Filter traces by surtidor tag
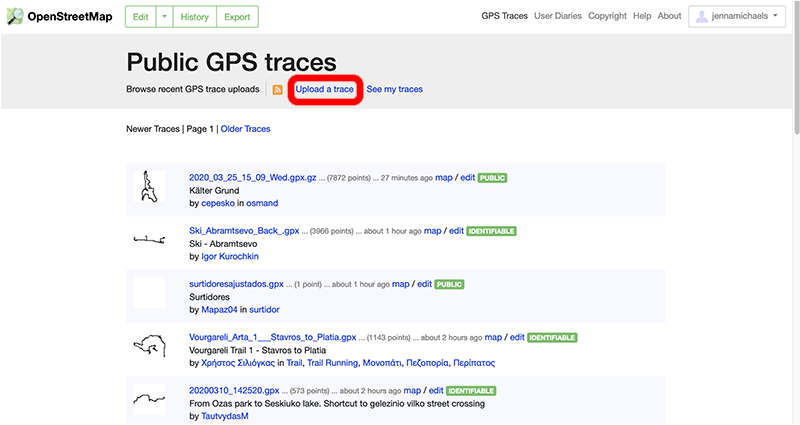 [264, 309]
